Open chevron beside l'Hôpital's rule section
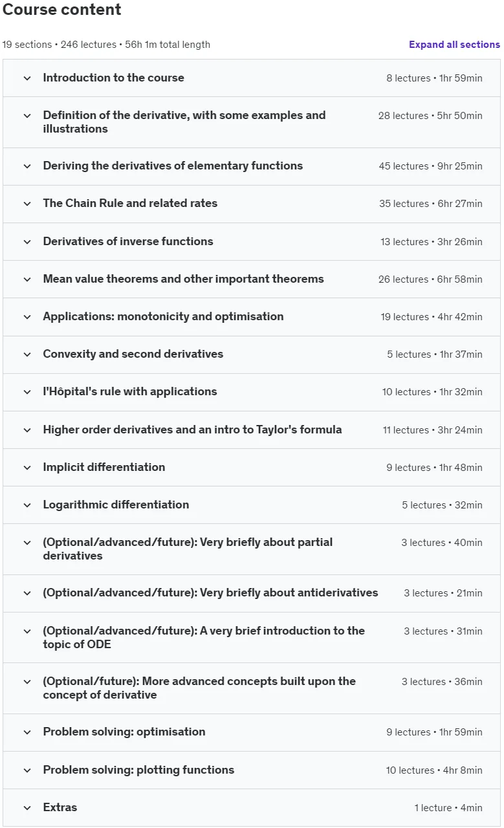The height and width of the screenshot is (828, 504). (x=27, y=392)
